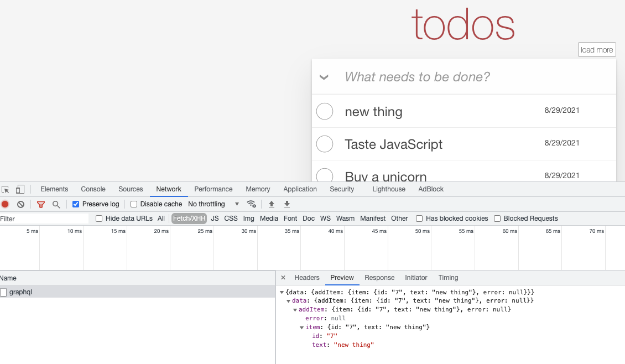Toggle the device toolbar icon

click(20, 189)
